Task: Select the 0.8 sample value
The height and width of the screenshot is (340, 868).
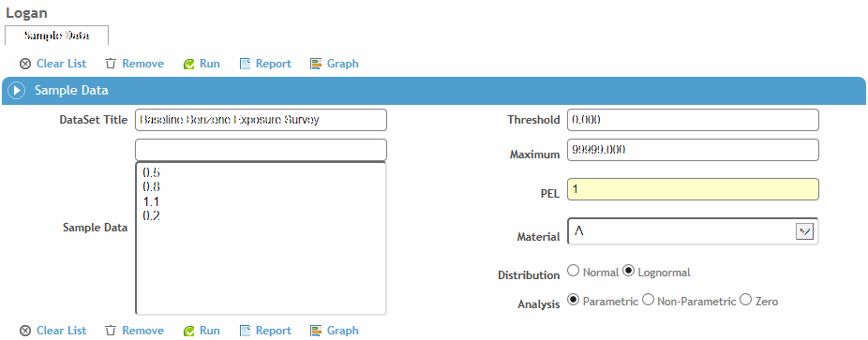Action: pyautogui.click(x=151, y=186)
